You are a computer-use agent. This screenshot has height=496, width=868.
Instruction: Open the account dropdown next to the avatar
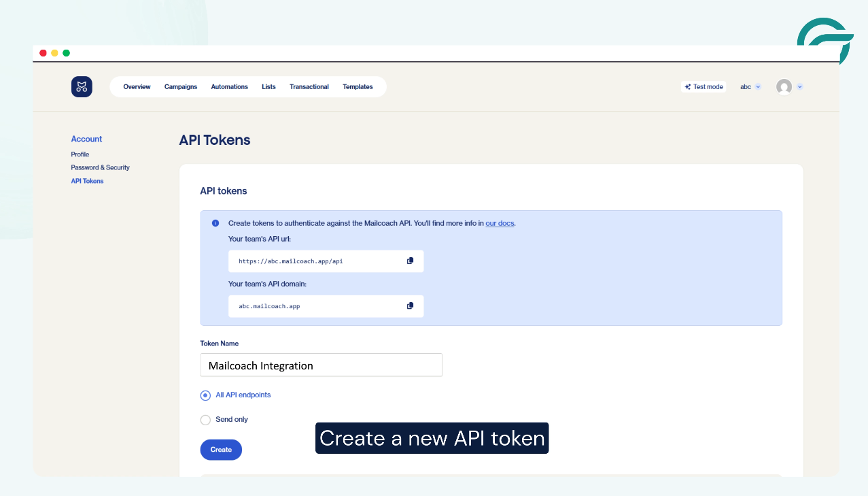(799, 86)
